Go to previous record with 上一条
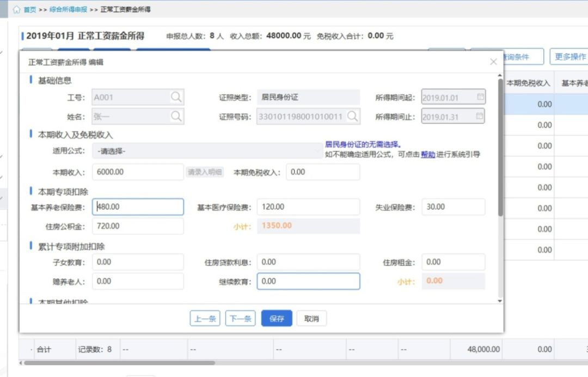The height and width of the screenshot is (377, 588). coord(205,319)
